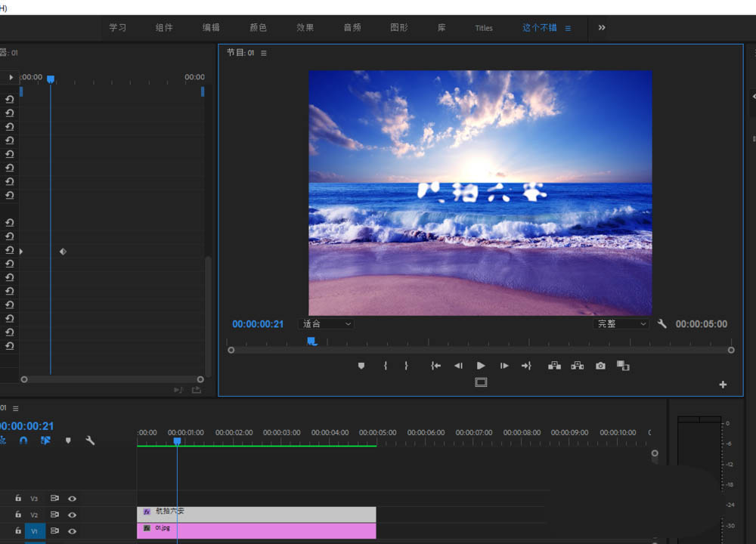Open the Program monitor wrench settings icon

tap(662, 323)
